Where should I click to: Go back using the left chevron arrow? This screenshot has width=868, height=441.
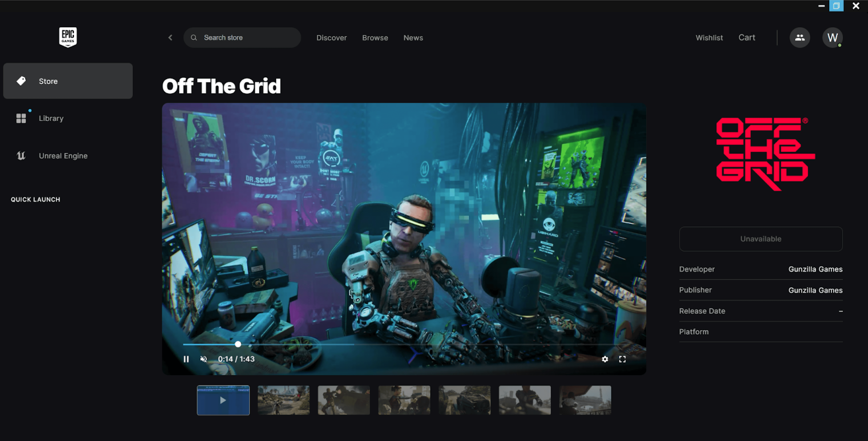[170, 38]
